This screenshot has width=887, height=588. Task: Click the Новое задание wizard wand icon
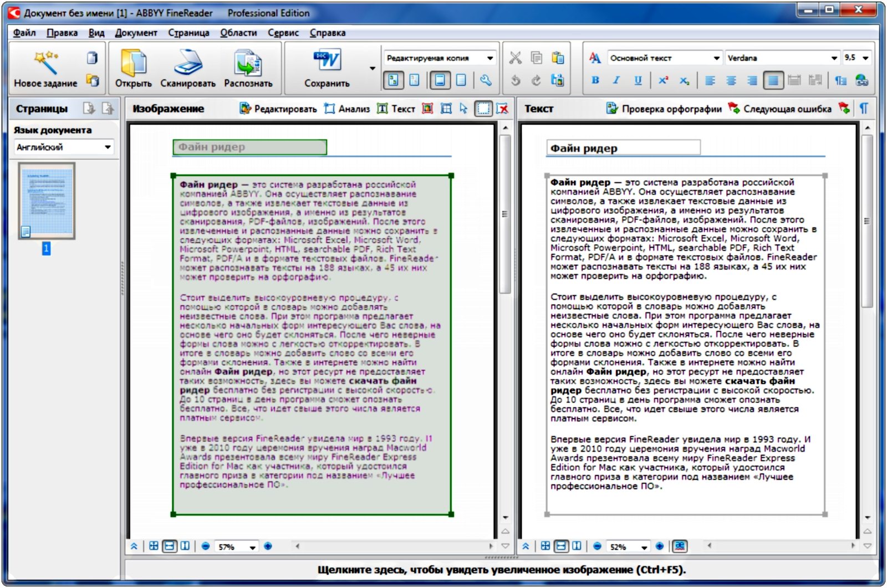click(46, 62)
